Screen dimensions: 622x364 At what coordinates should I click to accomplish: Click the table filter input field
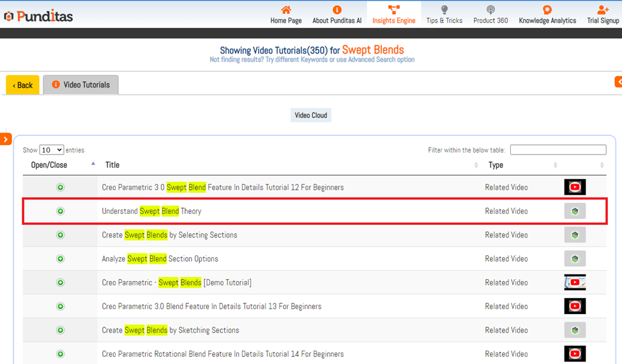coord(558,150)
